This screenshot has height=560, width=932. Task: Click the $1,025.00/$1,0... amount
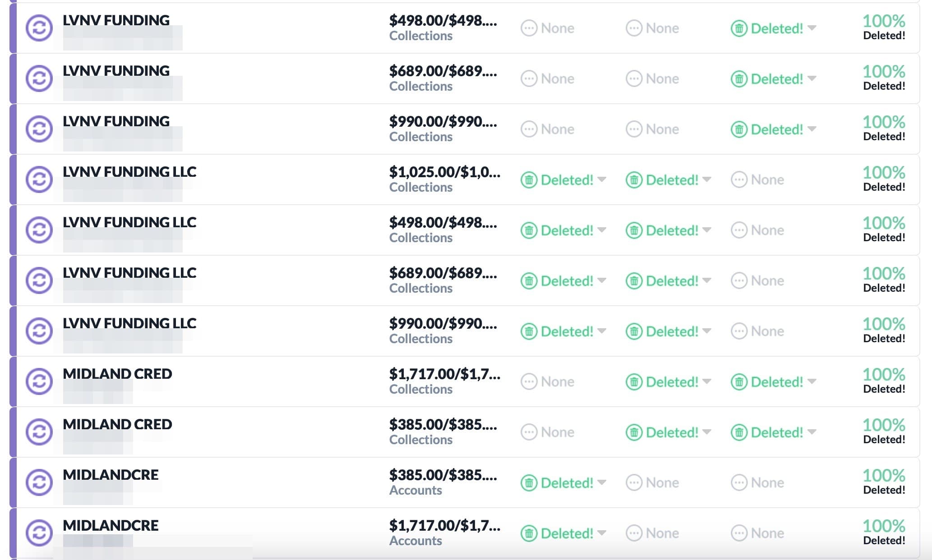point(445,172)
